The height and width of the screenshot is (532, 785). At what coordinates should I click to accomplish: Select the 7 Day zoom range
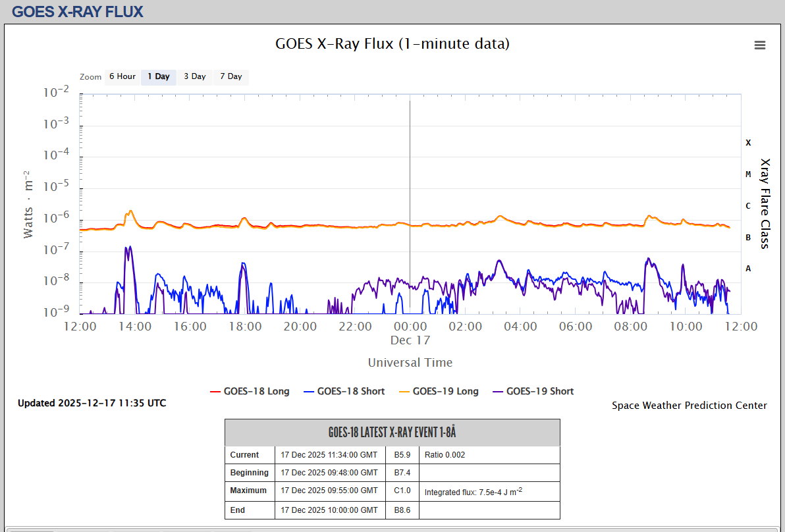tap(230, 76)
